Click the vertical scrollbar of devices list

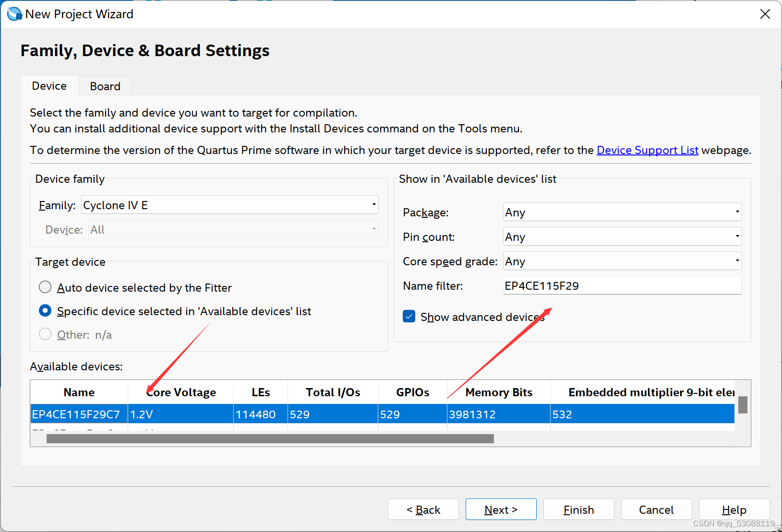pyautogui.click(x=743, y=405)
